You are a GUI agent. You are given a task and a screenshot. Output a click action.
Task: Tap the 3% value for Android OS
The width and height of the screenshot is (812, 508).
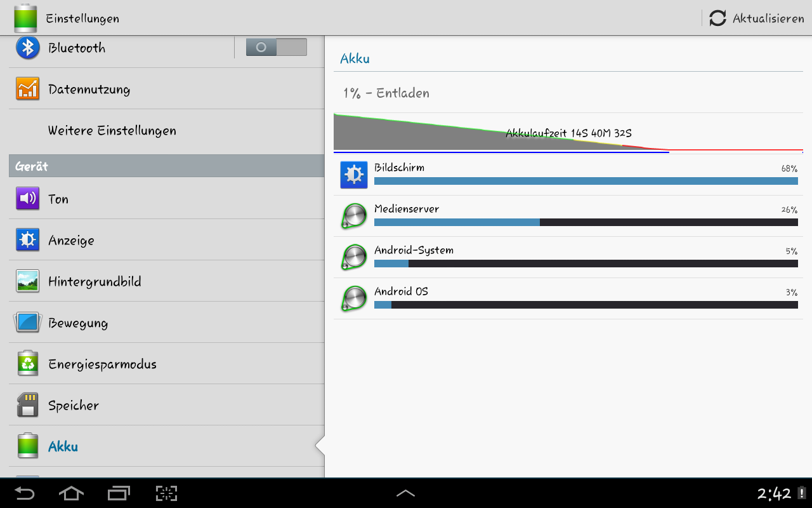[x=791, y=293]
